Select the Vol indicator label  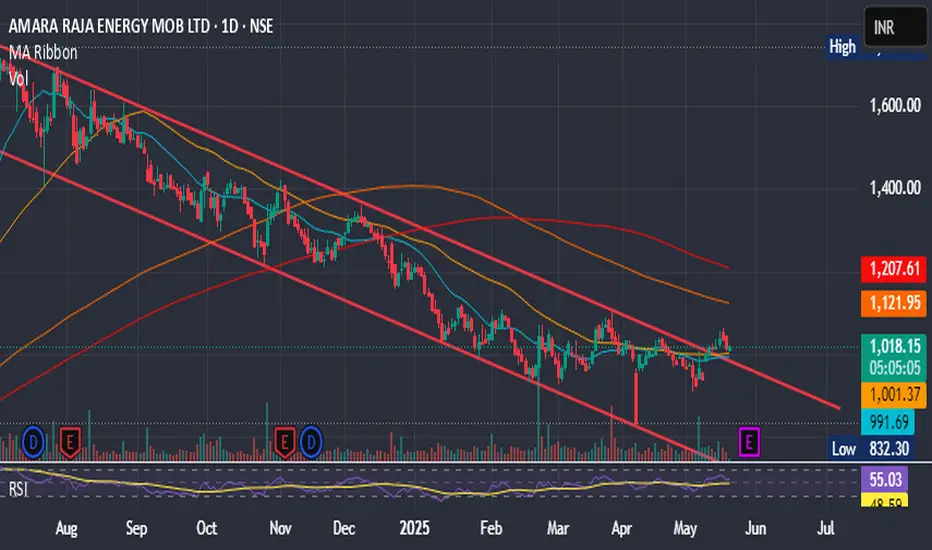click(18, 78)
